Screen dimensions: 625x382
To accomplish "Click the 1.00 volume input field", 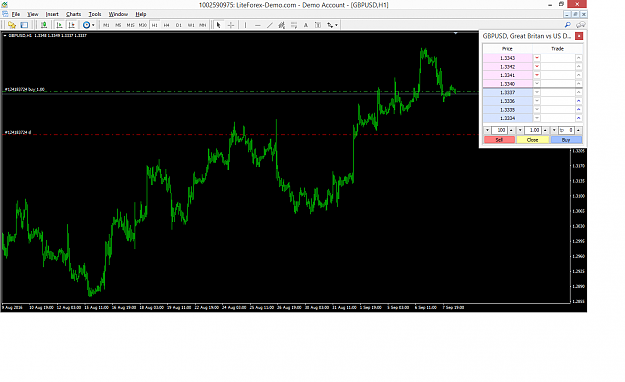I will click(x=533, y=130).
